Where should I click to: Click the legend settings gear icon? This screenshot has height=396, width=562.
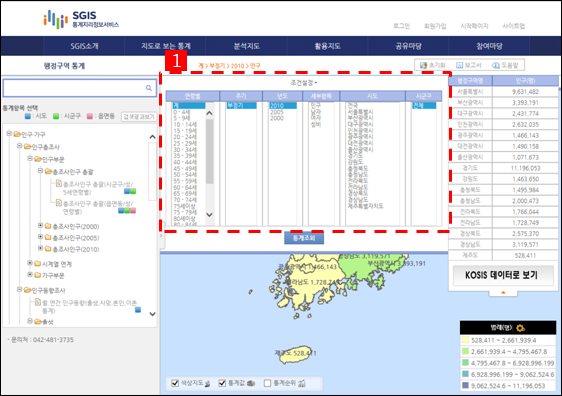[x=520, y=328]
